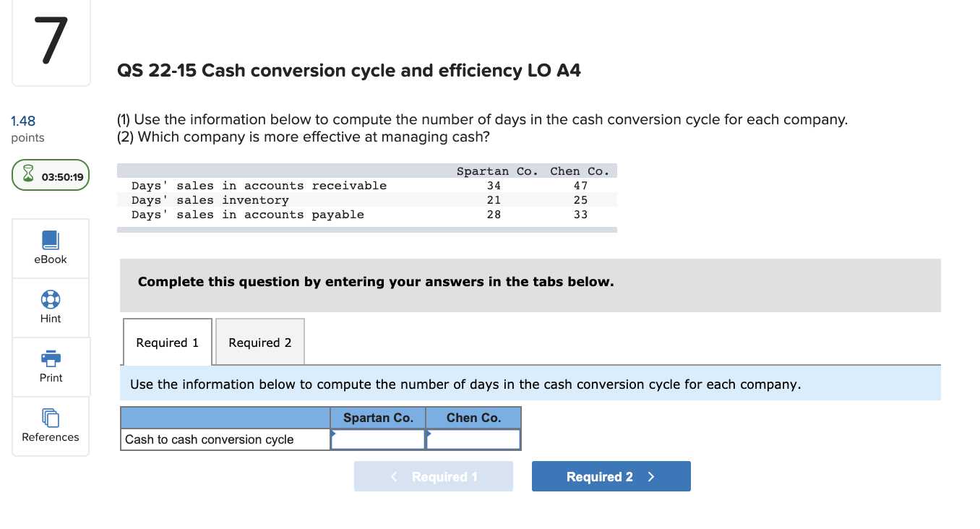
Task: Click the Hint life-preserver icon
Action: click(50, 298)
